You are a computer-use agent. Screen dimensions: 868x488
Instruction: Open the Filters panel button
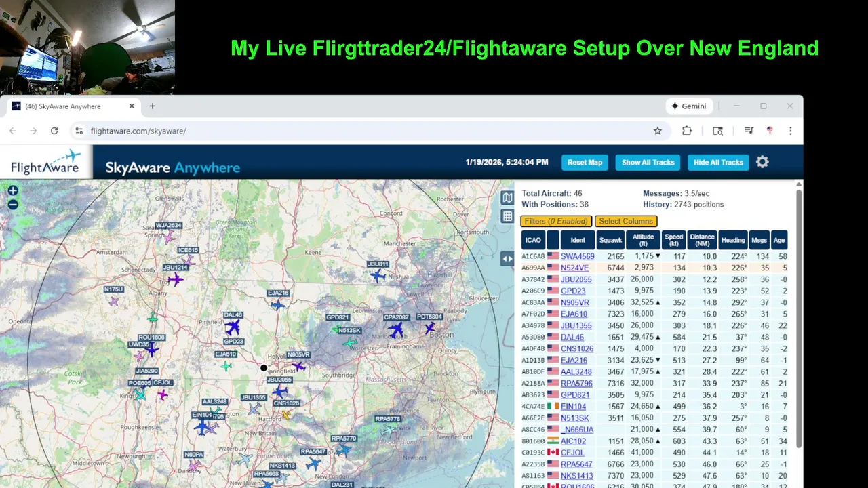(556, 221)
